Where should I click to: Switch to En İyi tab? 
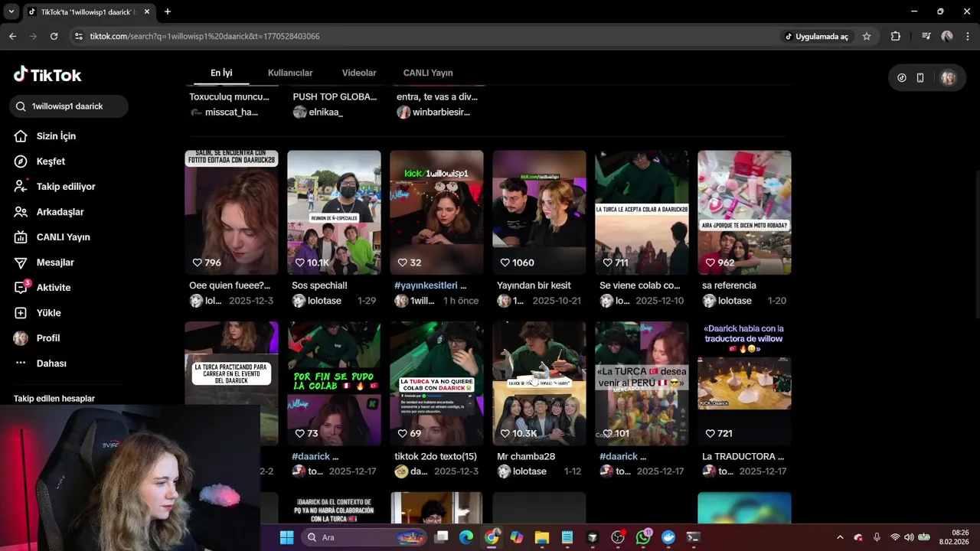pyautogui.click(x=221, y=73)
